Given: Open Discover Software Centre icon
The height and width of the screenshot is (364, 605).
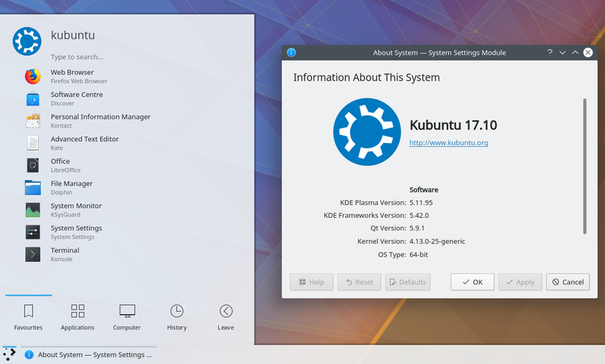Looking at the screenshot, I should coord(33,99).
